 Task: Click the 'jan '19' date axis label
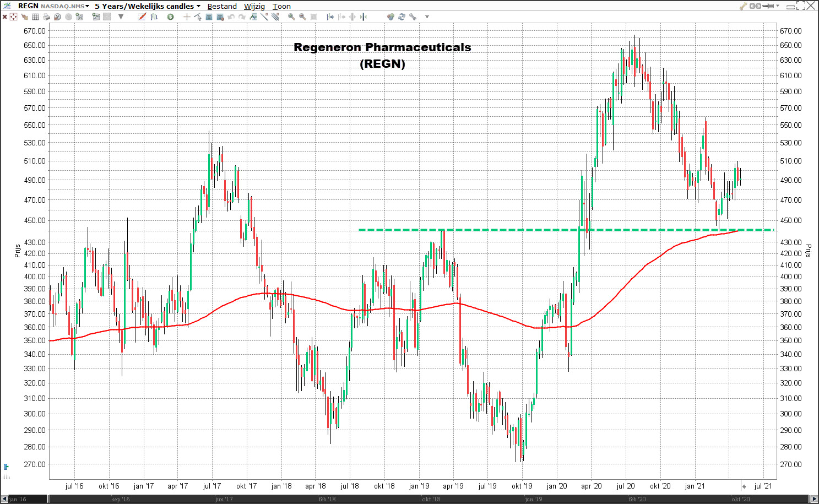coord(419,486)
